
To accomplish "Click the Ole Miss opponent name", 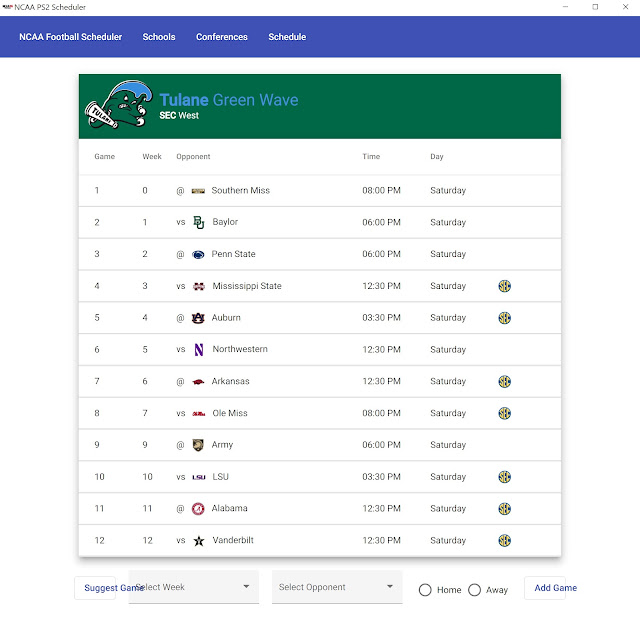I will (229, 413).
